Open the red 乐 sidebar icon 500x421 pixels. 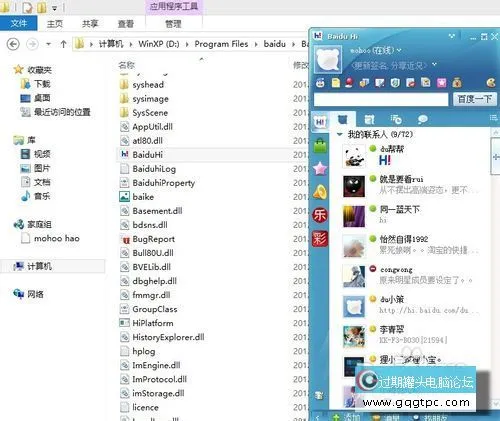pyautogui.click(x=320, y=215)
